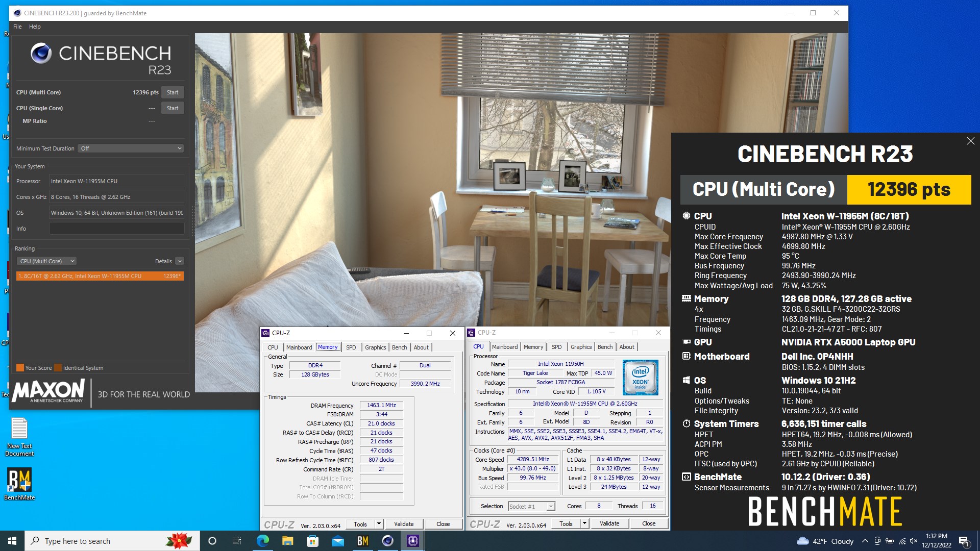
Task: Click Tools button in CPU-Z processor window
Action: [566, 523]
